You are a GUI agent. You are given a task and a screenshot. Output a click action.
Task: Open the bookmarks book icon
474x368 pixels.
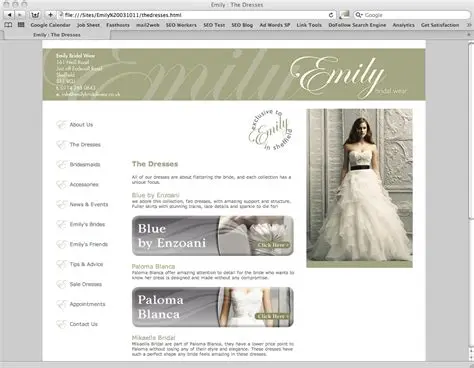click(8, 25)
